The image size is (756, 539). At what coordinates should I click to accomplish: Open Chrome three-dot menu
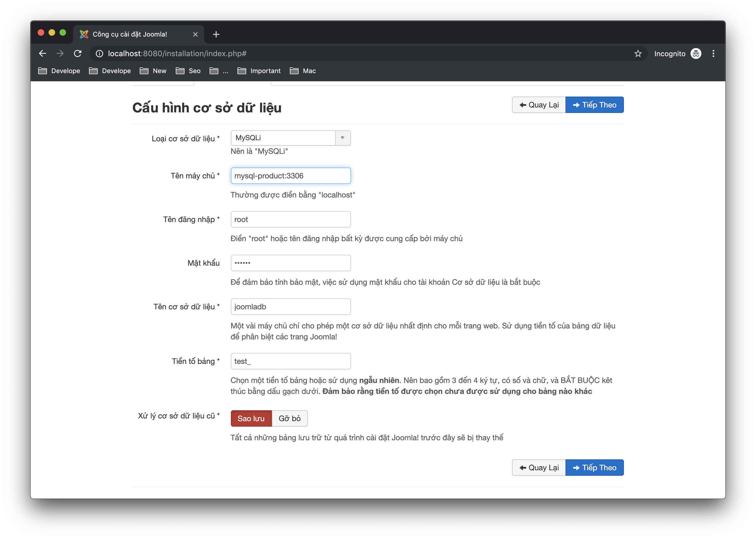[713, 53]
